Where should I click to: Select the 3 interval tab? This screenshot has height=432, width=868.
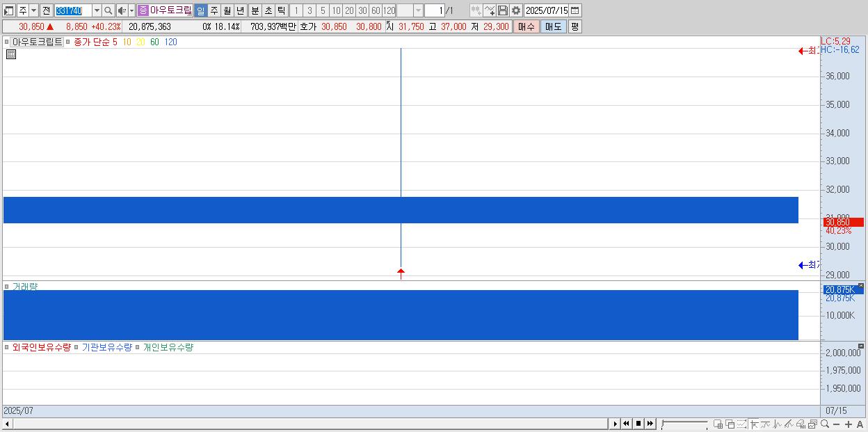[x=310, y=10]
